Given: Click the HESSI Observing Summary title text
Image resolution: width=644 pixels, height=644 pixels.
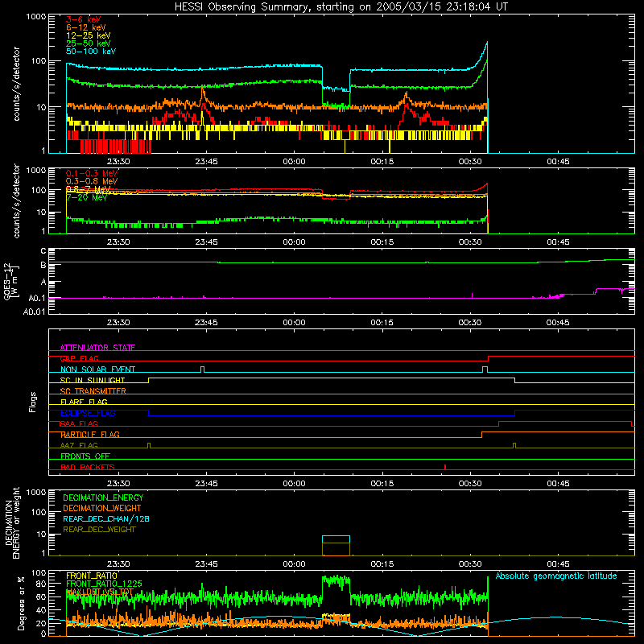Looking at the screenshot, I should (341, 7).
